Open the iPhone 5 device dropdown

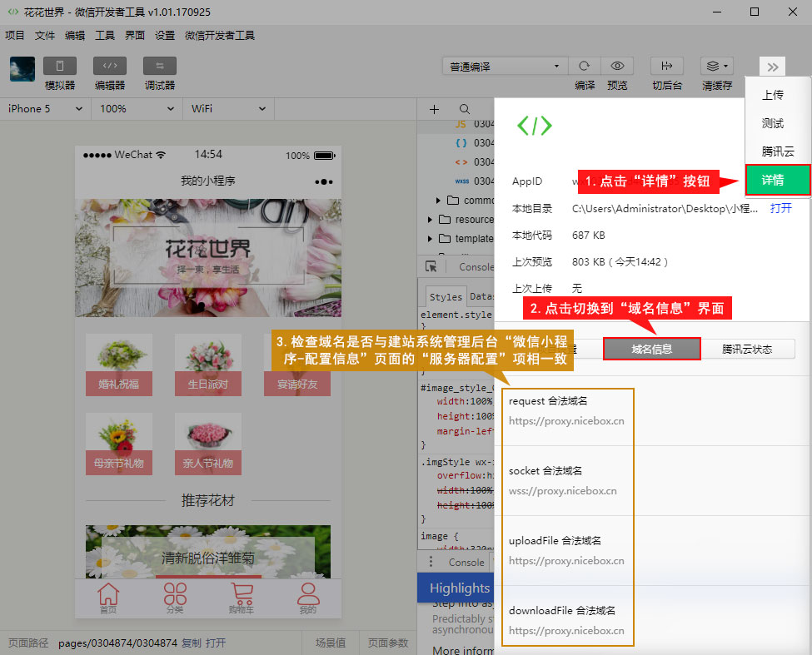point(45,109)
